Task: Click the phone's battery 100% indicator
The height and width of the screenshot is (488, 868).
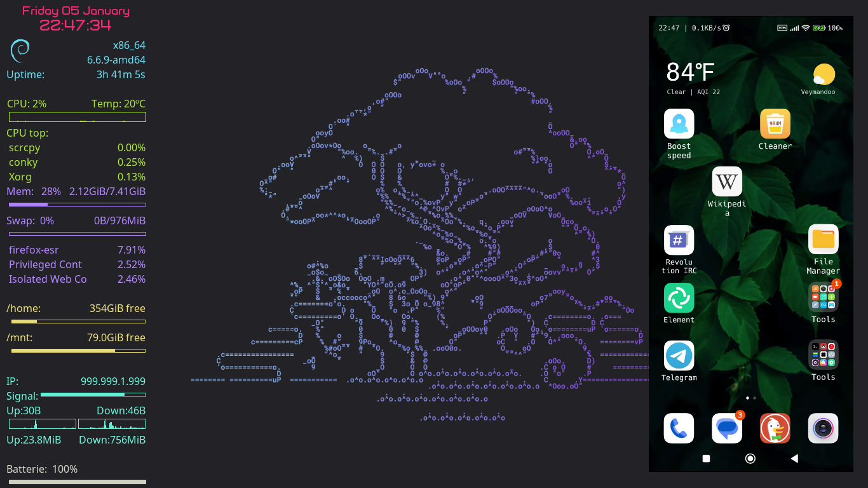Action: (827, 28)
